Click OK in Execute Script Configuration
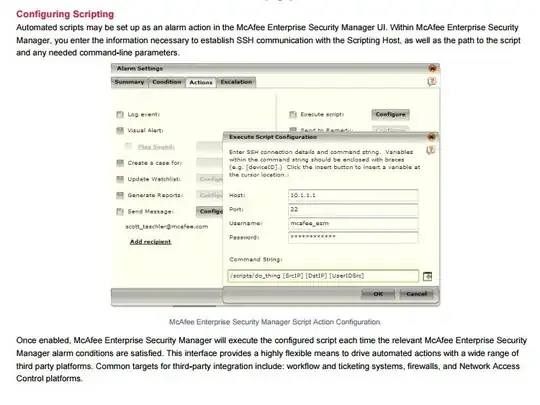Screen dimensions: 540x405 point(378,294)
